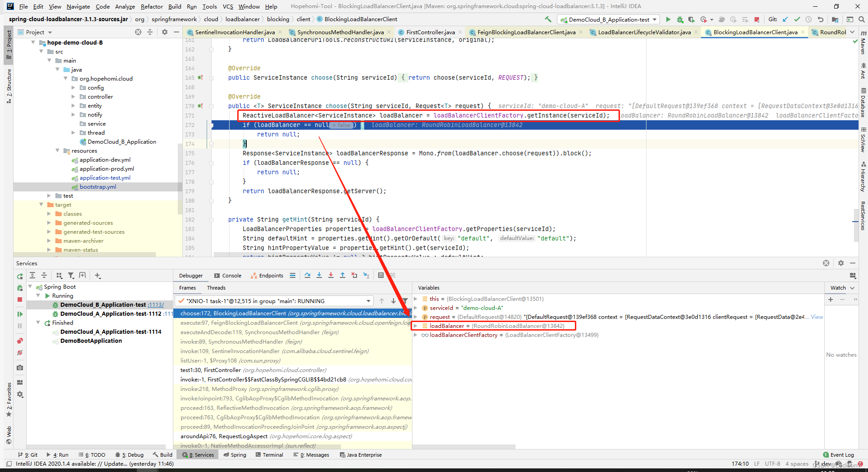Collapse the resources folder in project tree
The image size is (868, 472).
click(58, 150)
